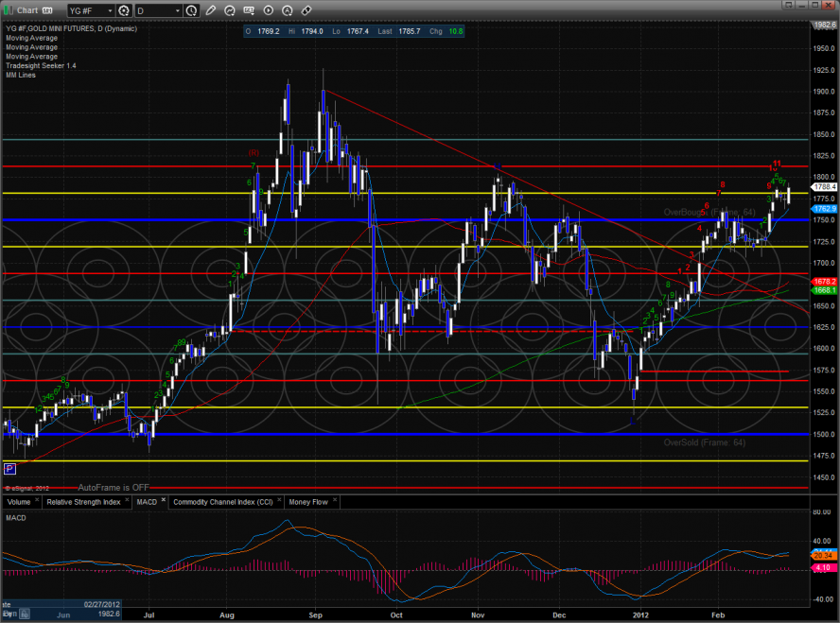This screenshot has height=623, width=840.
Task: Click the symbol settings gear icon
Action: pyautogui.click(x=123, y=11)
